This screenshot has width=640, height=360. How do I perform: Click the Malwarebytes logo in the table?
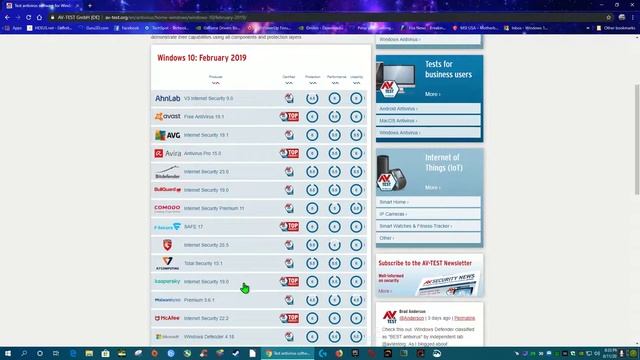167,300
